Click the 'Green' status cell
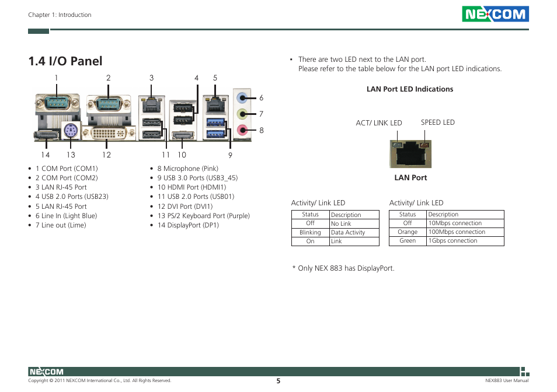This screenshot has width=557, height=392. pos(408,240)
